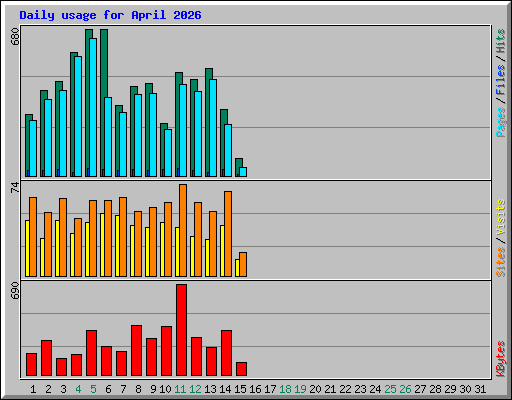
Task: Click the KBytes legend label
Action: point(500,359)
